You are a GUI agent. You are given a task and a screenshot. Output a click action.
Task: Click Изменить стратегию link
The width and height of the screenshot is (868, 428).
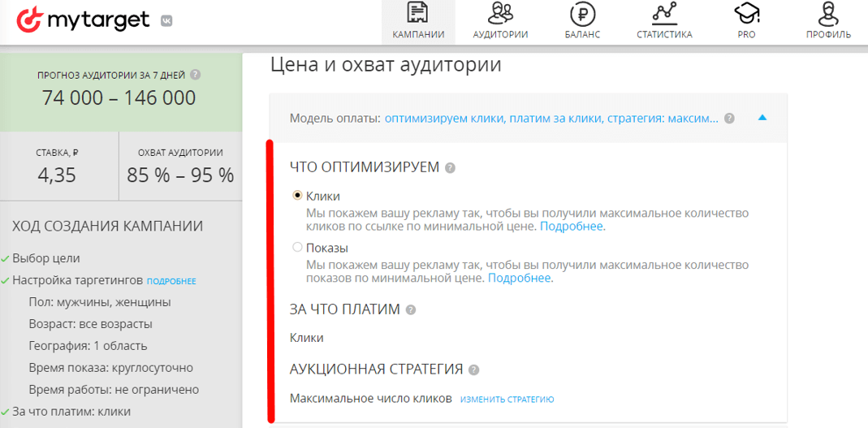pyautogui.click(x=507, y=400)
